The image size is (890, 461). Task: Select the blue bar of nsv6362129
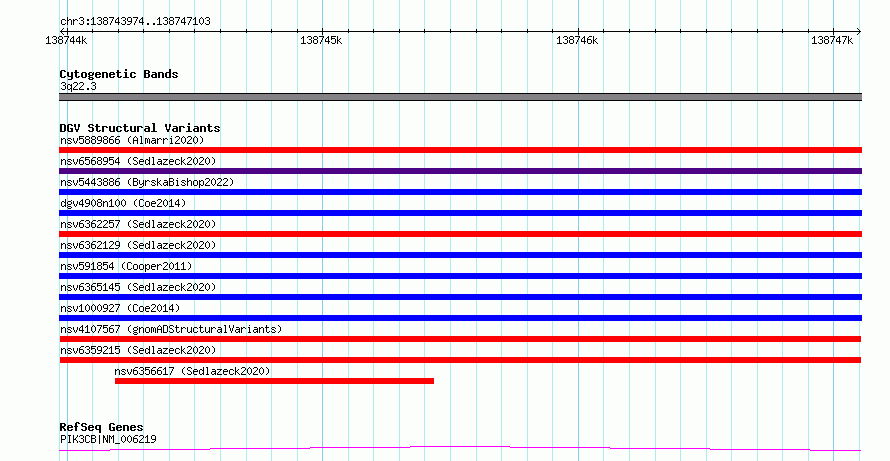pyautogui.click(x=460, y=255)
